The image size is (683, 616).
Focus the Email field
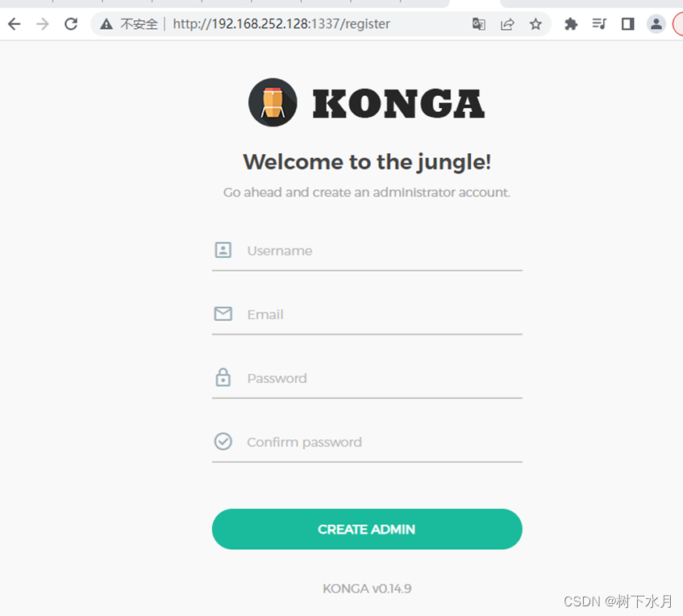pyautogui.click(x=367, y=314)
